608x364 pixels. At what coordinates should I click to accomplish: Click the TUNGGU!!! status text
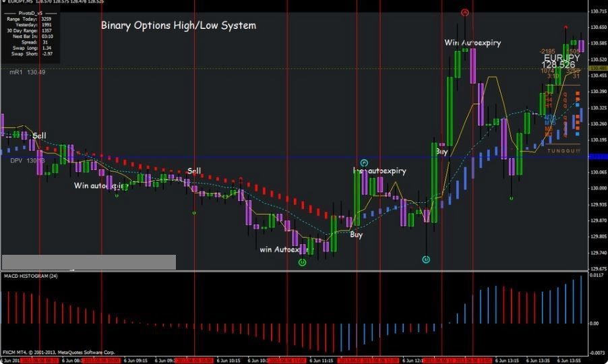(564, 151)
